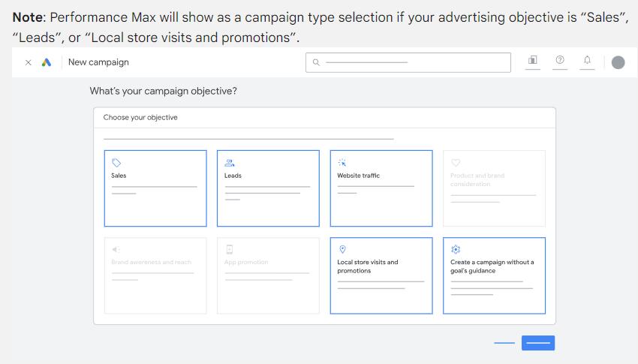Click the search input field
Viewport: 638px width, 364px height.
[408, 62]
